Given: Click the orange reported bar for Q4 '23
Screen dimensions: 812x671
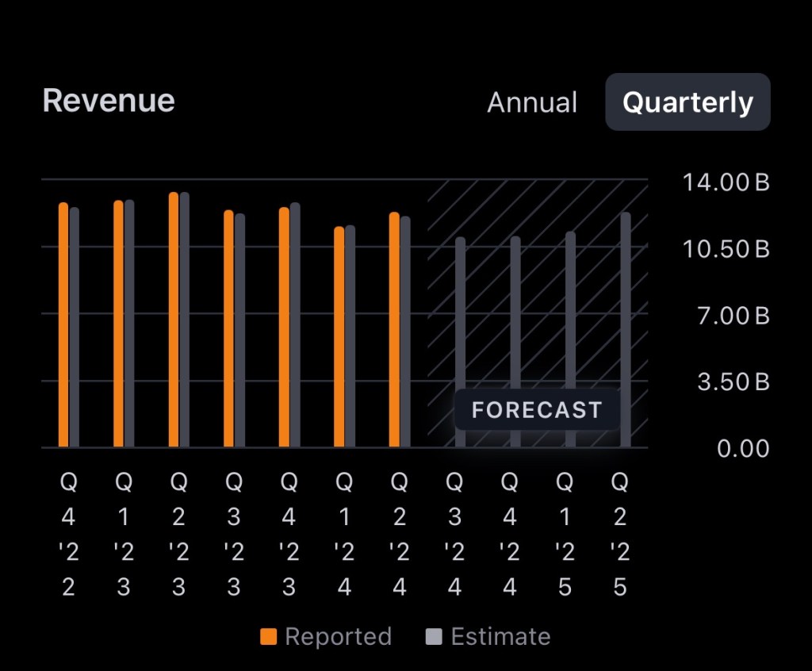Looking at the screenshot, I should [x=284, y=327].
